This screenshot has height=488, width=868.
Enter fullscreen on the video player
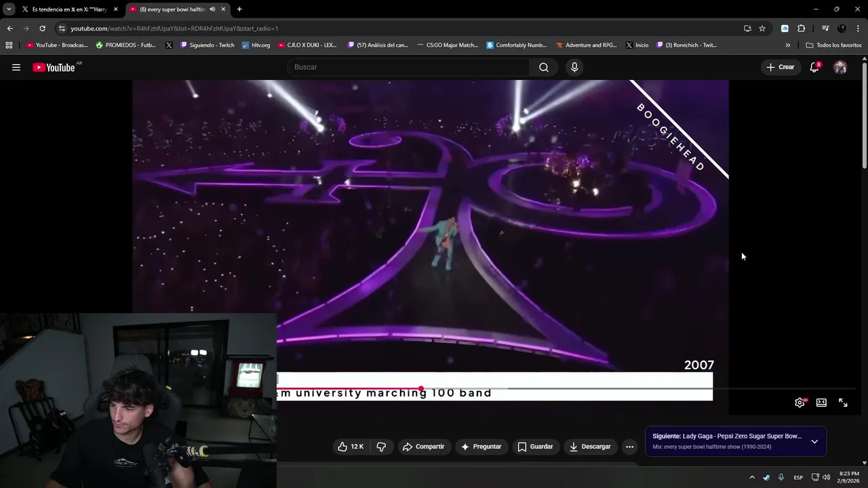[x=843, y=403]
